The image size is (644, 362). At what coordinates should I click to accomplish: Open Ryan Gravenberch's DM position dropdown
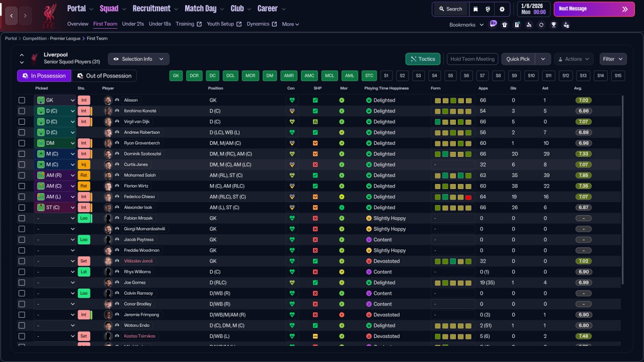pyautogui.click(x=55, y=143)
